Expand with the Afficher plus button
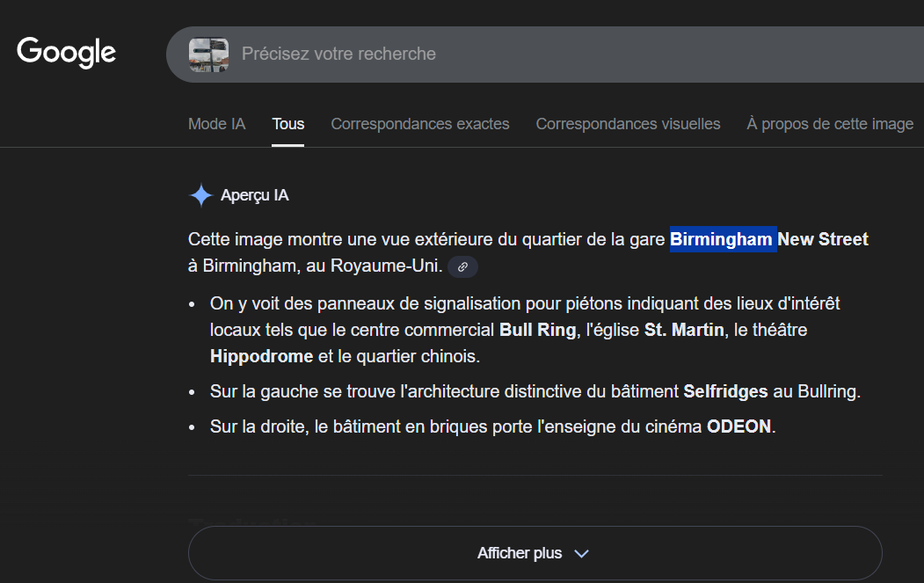This screenshot has height=583, width=924. [535, 553]
